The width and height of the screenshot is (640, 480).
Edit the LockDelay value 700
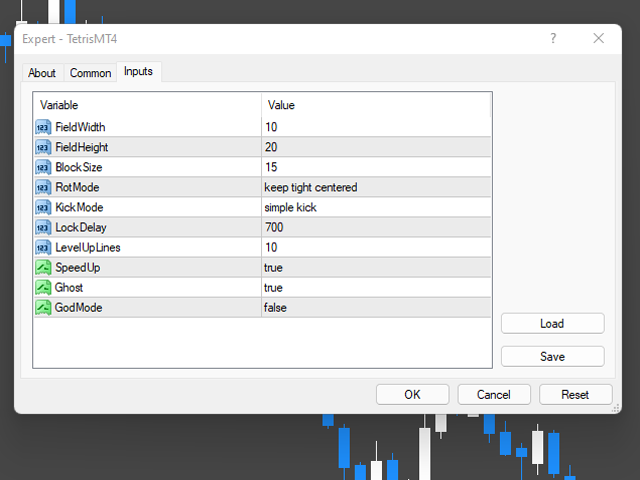tap(376, 227)
